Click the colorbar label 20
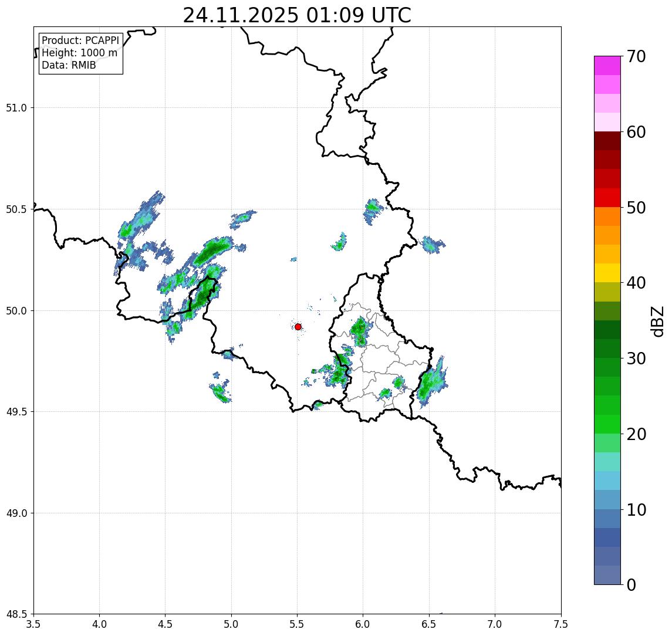The height and width of the screenshot is (636, 672). [636, 434]
